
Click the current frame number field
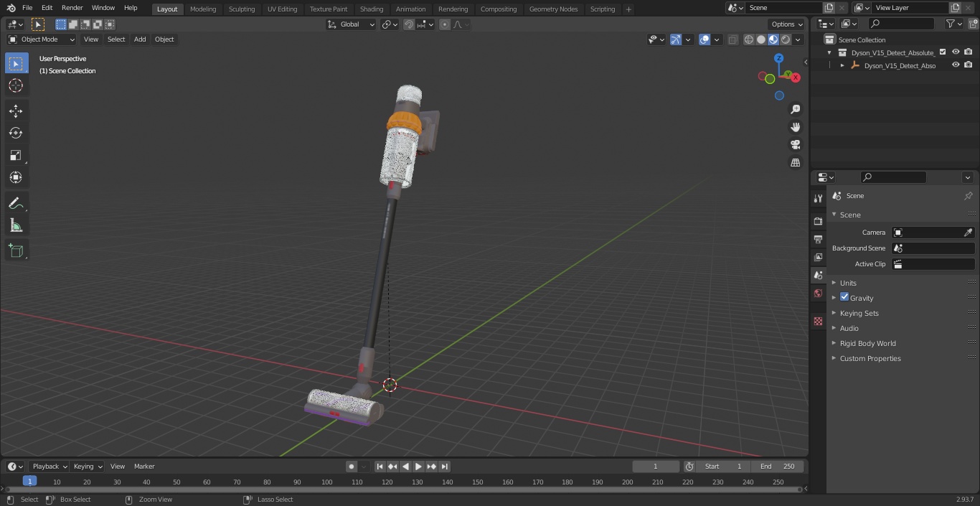click(656, 467)
